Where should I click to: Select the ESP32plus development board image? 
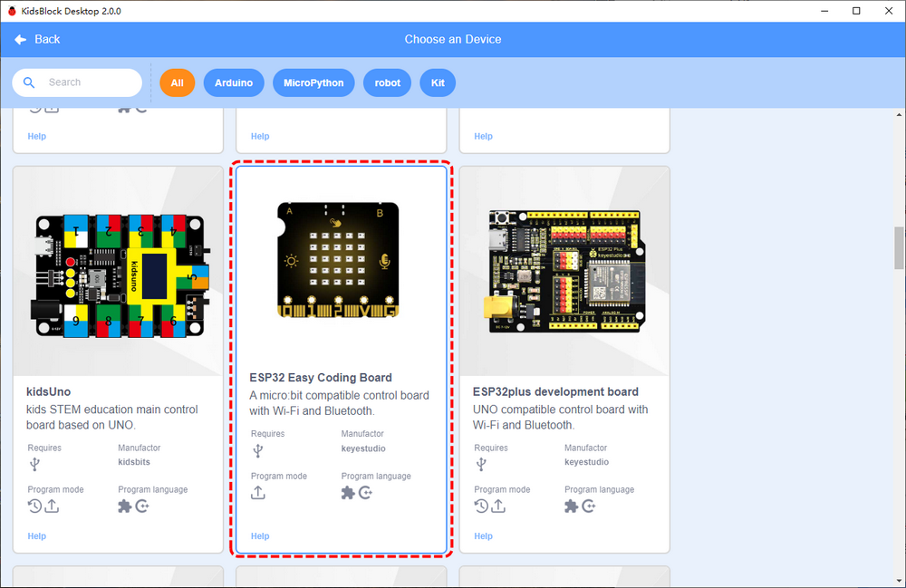pyautogui.click(x=564, y=271)
